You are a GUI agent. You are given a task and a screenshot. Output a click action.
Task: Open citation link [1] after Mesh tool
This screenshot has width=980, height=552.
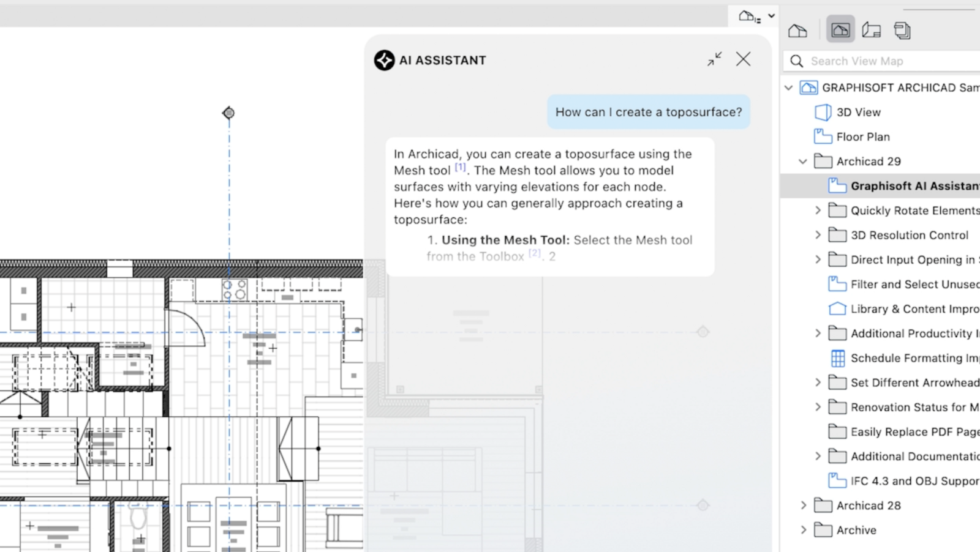[460, 167]
